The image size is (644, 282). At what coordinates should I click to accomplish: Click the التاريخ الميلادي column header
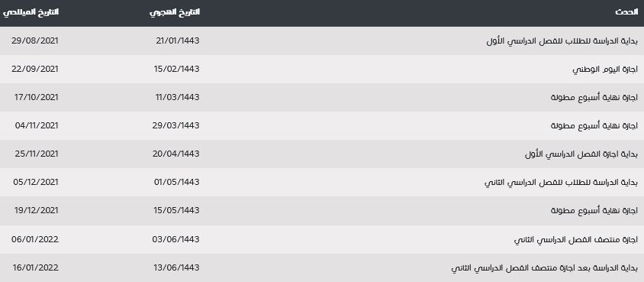click(x=31, y=12)
